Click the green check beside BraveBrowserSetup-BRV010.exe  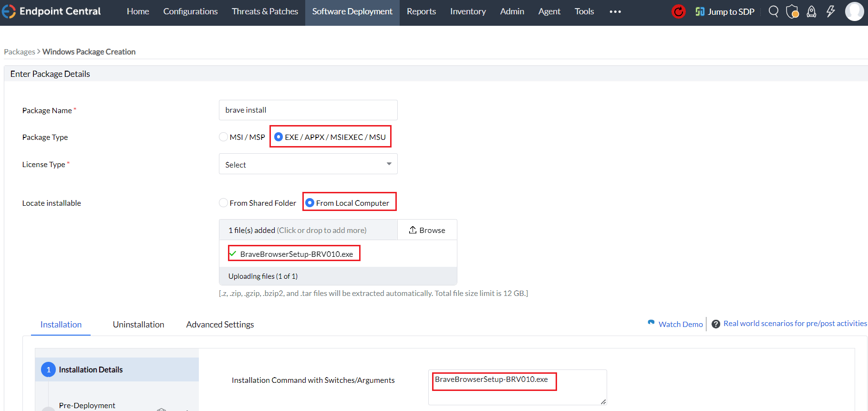point(233,253)
